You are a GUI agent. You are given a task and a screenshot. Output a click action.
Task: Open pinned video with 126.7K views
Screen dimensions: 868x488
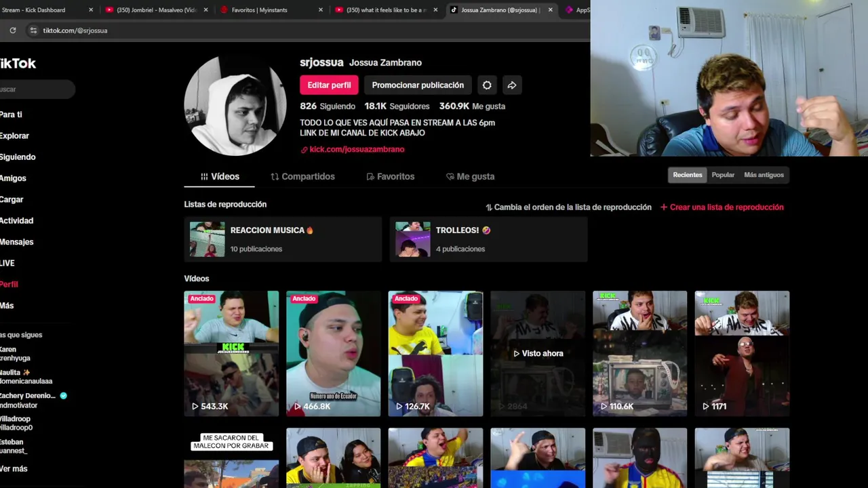point(435,353)
